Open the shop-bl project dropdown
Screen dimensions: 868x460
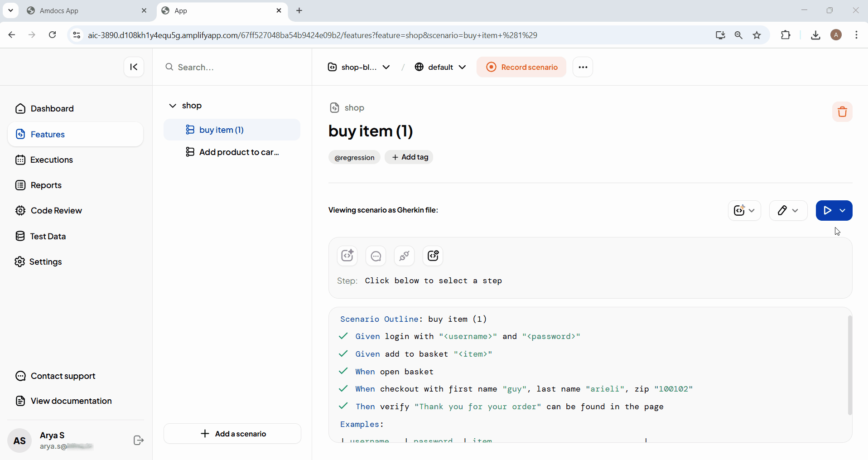tap(358, 67)
